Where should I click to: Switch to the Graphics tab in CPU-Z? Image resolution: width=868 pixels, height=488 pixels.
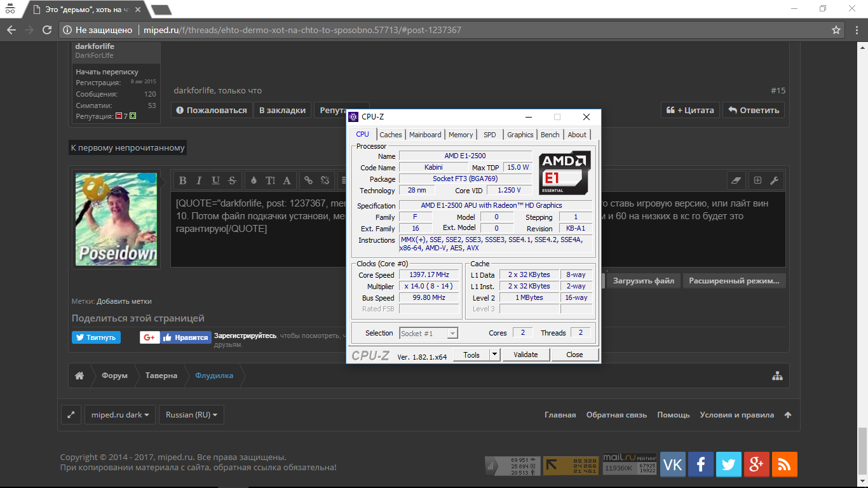(520, 135)
